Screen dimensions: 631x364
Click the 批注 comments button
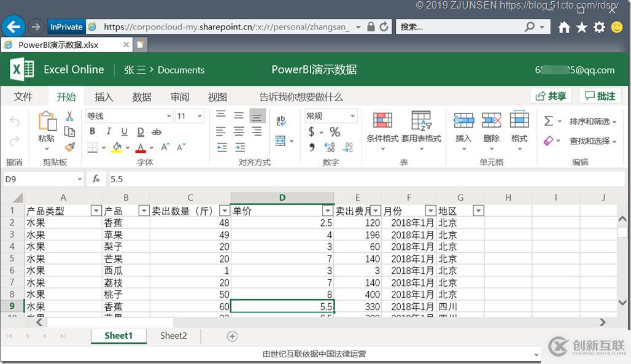coord(600,96)
